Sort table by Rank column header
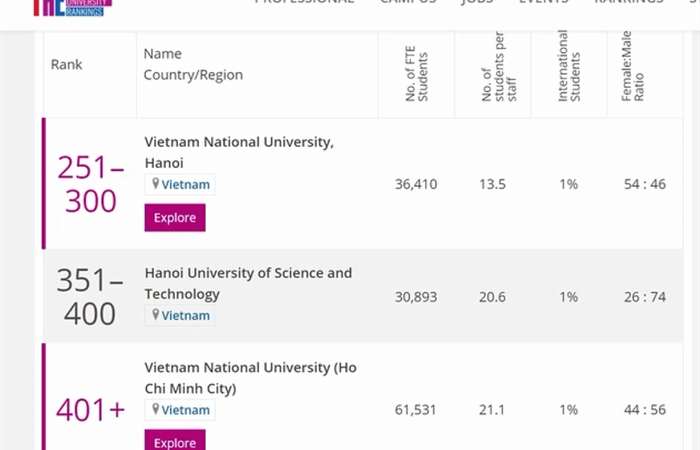 67,65
